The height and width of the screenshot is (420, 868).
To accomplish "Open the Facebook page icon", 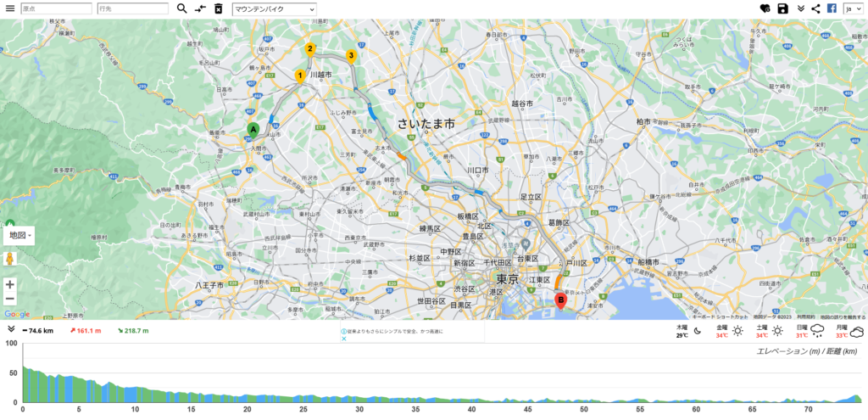I will click(x=832, y=8).
